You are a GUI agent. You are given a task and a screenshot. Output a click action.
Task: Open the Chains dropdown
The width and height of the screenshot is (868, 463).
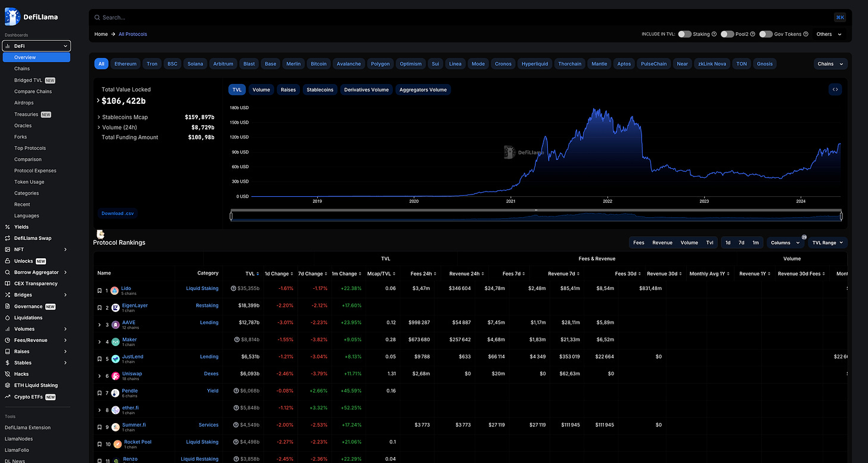coord(830,64)
